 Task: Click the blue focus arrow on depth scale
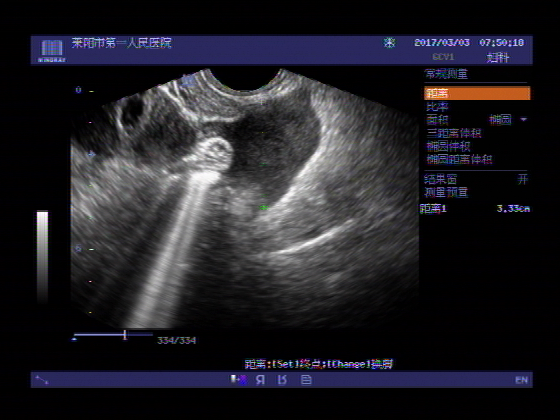tap(92, 154)
